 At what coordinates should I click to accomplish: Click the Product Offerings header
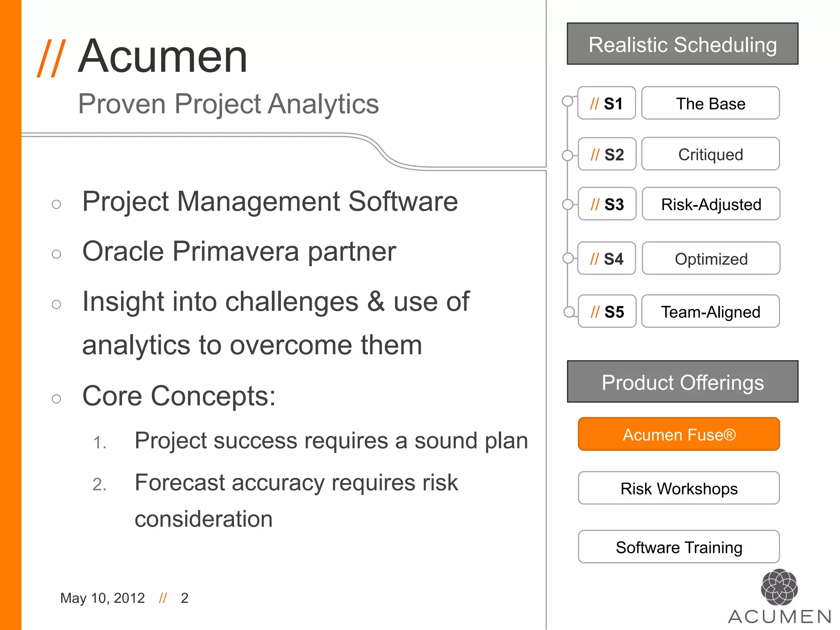[x=682, y=382]
